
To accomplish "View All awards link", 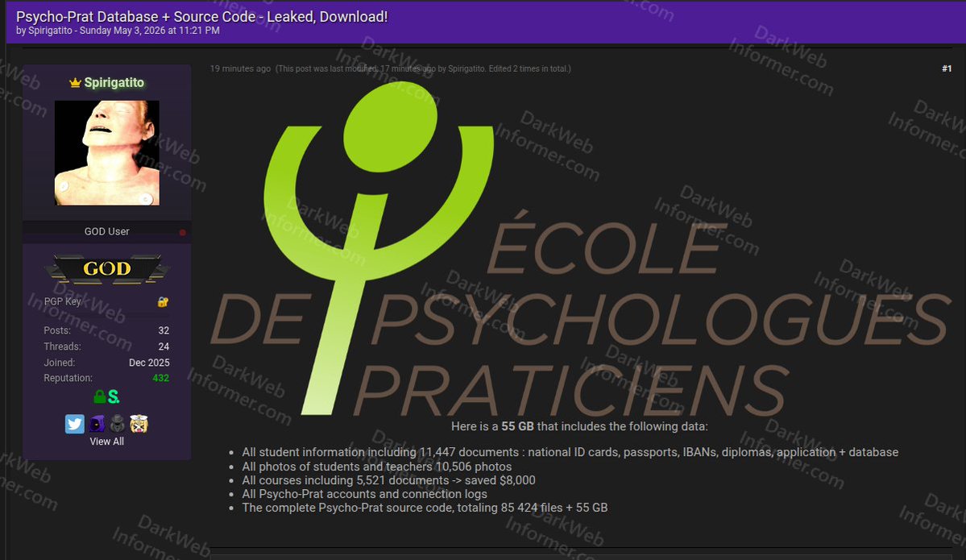I will [106, 441].
